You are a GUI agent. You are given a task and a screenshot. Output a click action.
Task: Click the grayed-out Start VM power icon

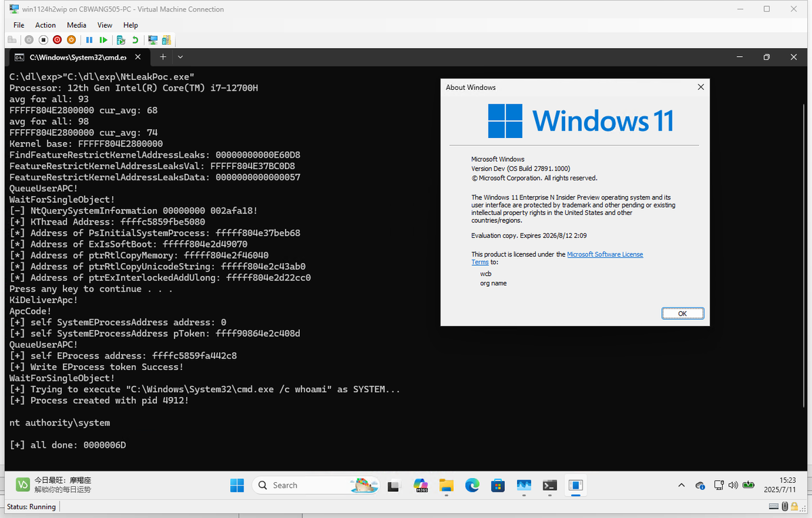coord(29,40)
